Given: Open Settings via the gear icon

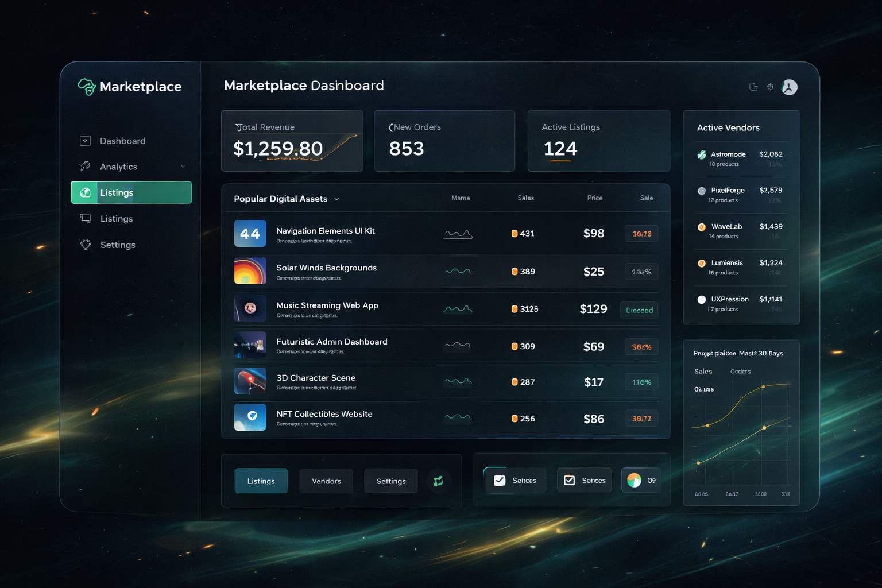Looking at the screenshot, I should coord(84,245).
